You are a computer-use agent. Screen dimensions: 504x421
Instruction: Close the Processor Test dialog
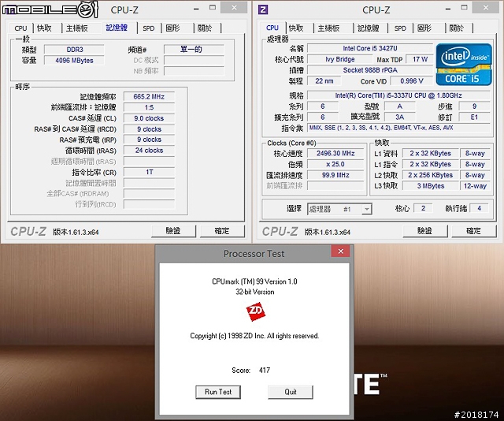tap(341, 251)
